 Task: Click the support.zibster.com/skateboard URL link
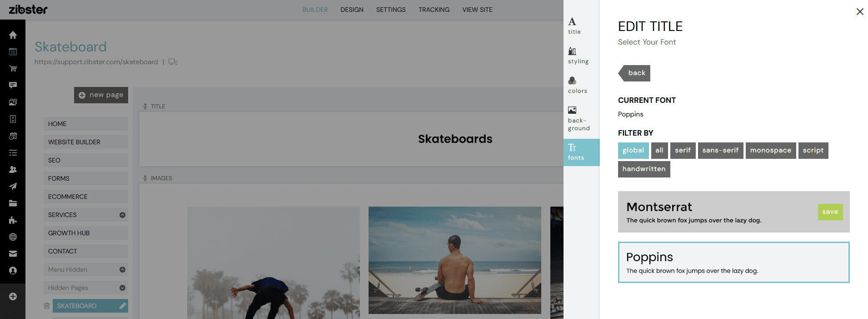coord(96,62)
